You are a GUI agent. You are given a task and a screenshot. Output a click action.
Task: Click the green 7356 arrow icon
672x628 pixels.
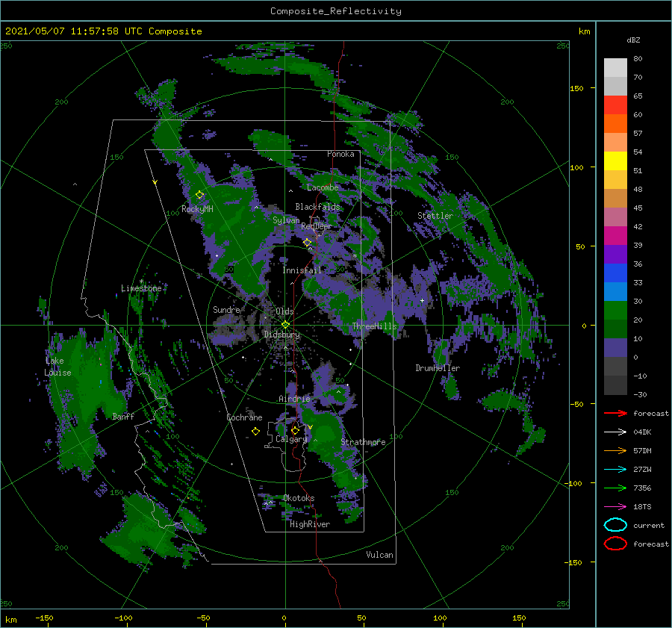615,488
